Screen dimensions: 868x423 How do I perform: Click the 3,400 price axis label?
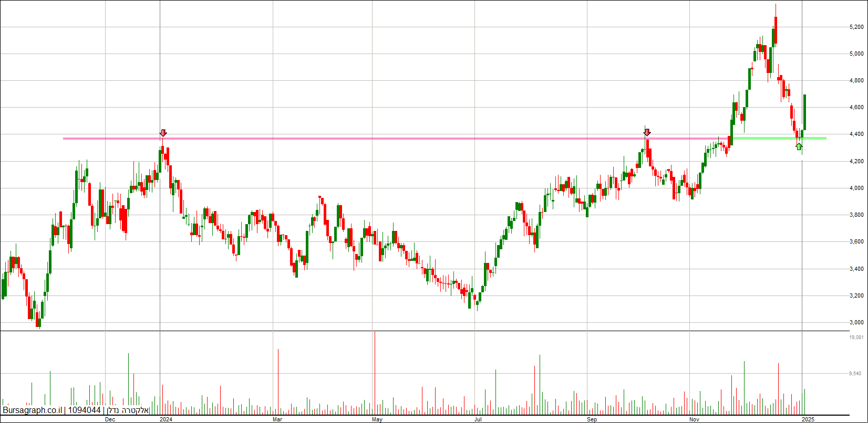point(857,269)
